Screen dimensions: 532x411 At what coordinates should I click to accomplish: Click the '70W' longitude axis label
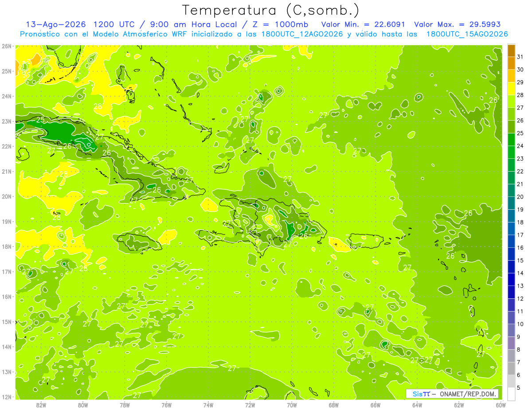pyautogui.click(x=292, y=405)
